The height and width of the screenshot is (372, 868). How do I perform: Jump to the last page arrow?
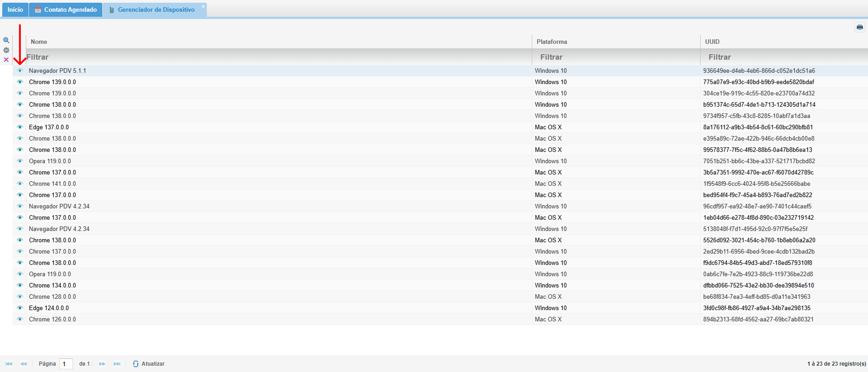[117, 364]
